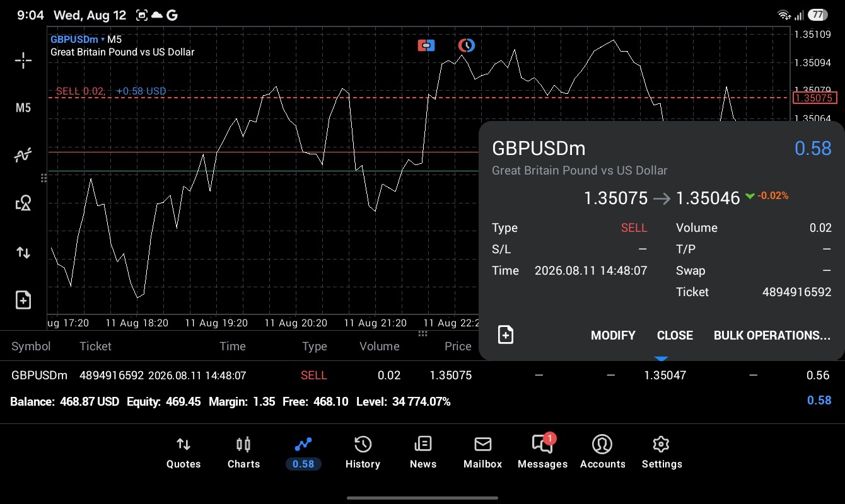The width and height of the screenshot is (845, 504).
Task: Tap the 0.56 profit cell in position row
Action: pos(818,375)
